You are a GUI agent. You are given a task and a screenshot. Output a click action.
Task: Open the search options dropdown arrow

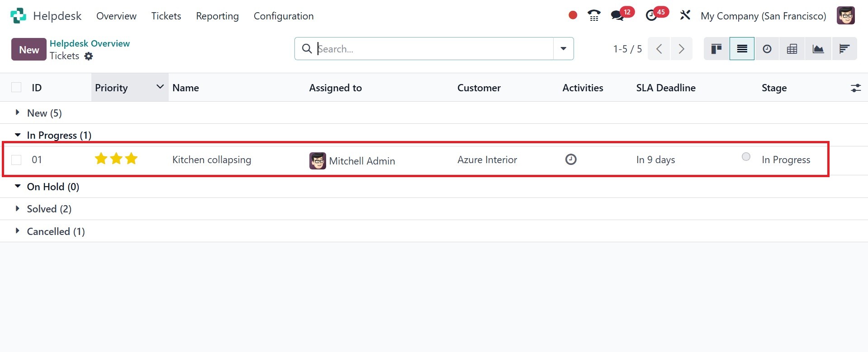(563, 49)
